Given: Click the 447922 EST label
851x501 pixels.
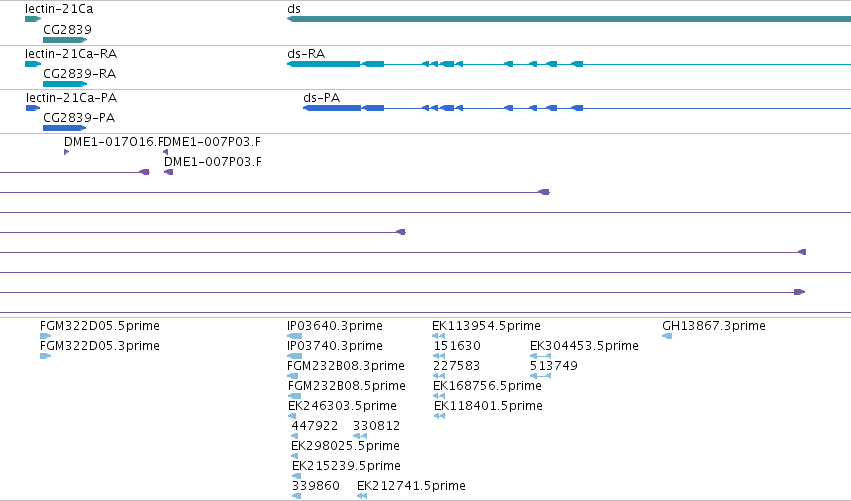Looking at the screenshot, I should point(315,426).
